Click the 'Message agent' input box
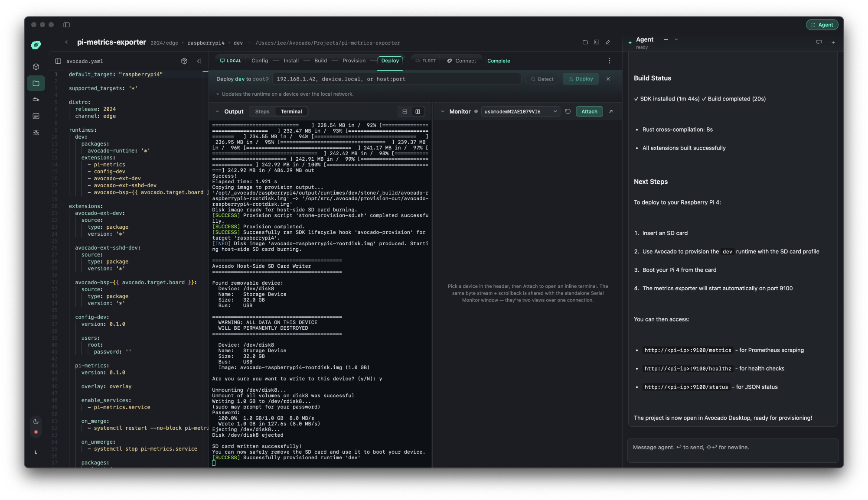868x500 pixels. tap(733, 451)
